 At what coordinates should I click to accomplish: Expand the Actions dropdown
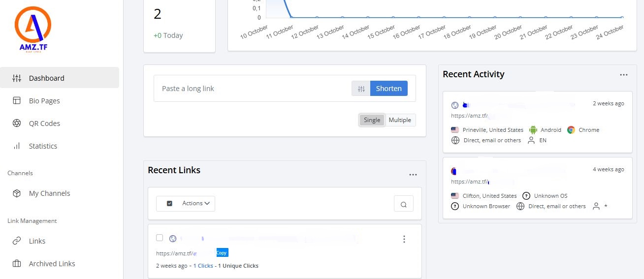196,203
